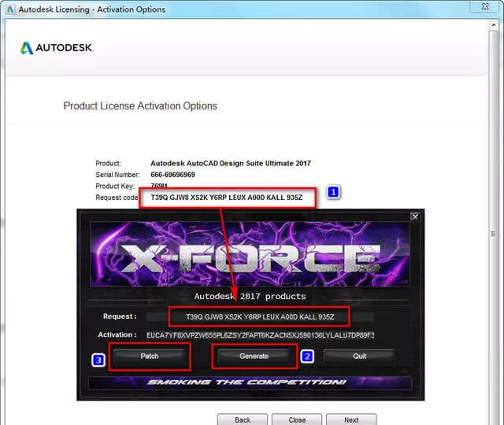
Task: Select the Autodesk request code text
Action: click(x=227, y=198)
